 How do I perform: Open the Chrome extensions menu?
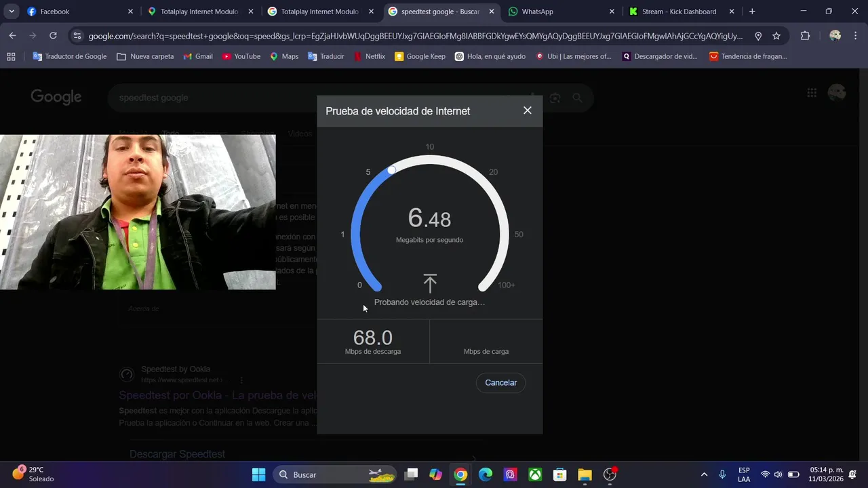coord(805,36)
